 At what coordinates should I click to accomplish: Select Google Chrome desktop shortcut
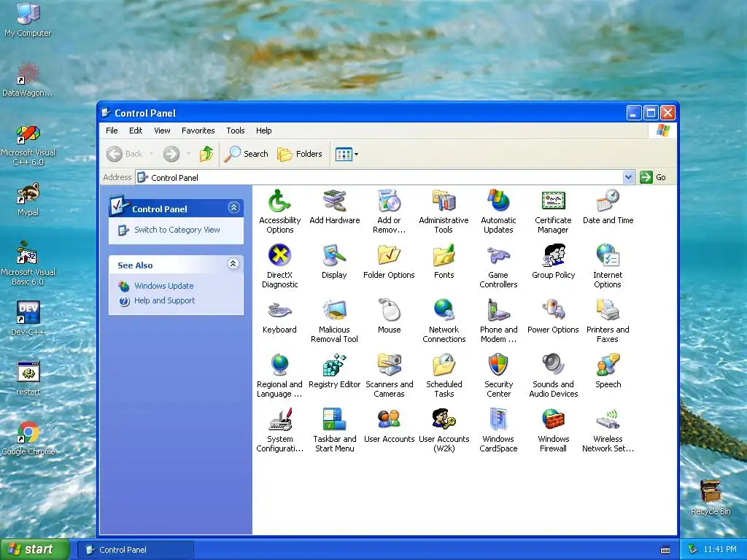[x=28, y=438]
